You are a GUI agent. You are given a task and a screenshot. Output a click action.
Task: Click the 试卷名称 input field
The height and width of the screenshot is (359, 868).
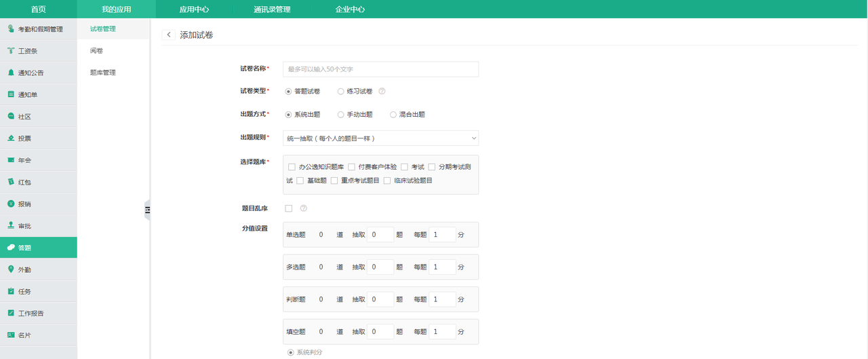[380, 69]
